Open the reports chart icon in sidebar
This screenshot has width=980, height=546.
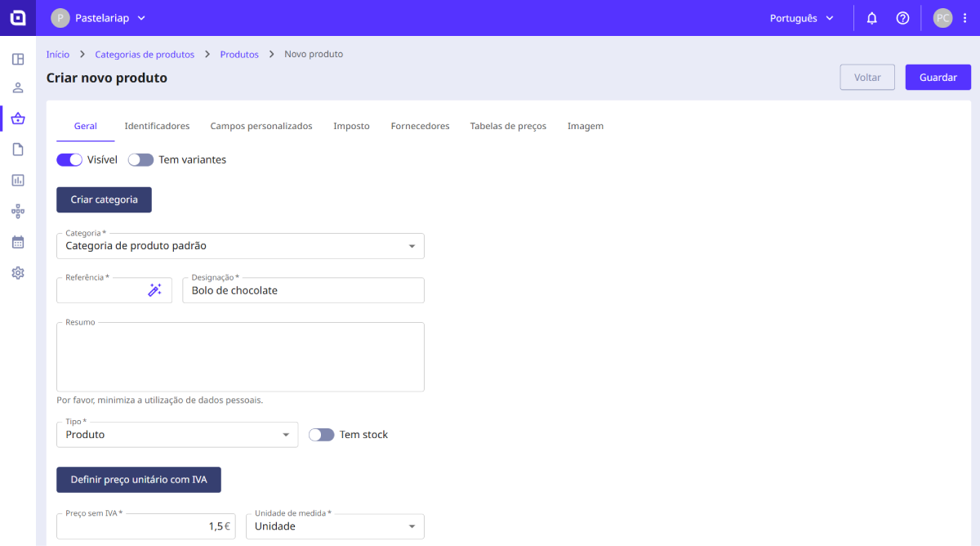coord(18,180)
